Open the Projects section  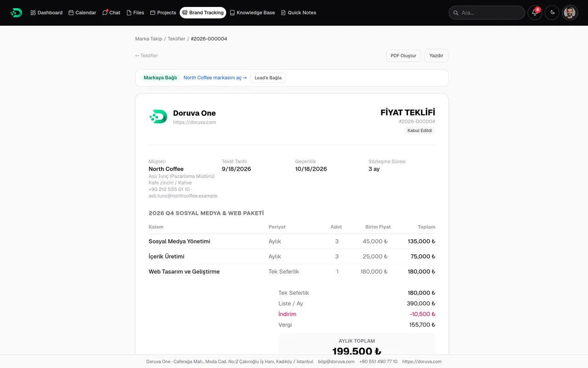(163, 12)
